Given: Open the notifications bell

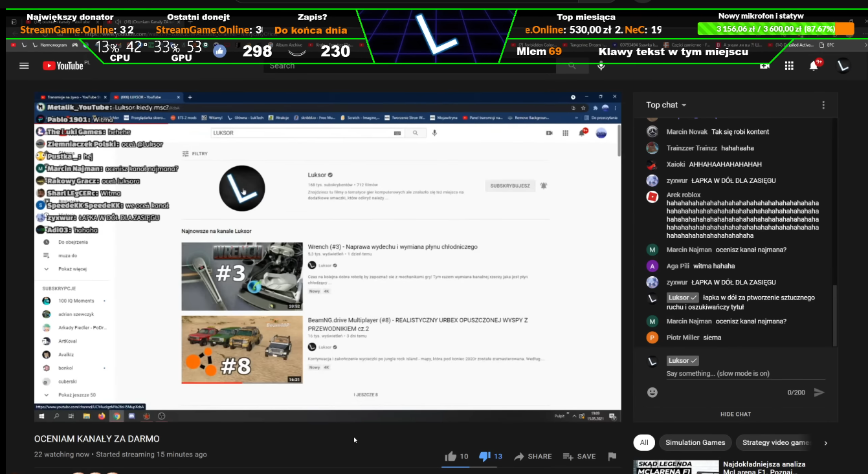Looking at the screenshot, I should point(814,66).
